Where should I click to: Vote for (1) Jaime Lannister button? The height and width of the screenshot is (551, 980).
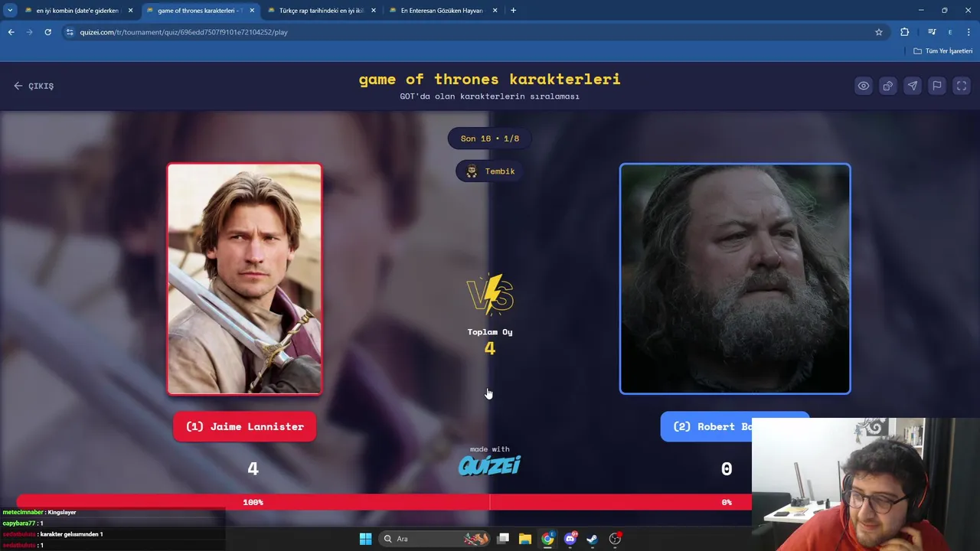245,426
